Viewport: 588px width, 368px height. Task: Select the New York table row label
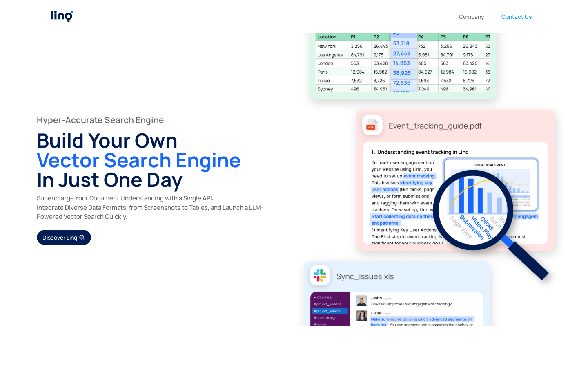click(x=327, y=46)
